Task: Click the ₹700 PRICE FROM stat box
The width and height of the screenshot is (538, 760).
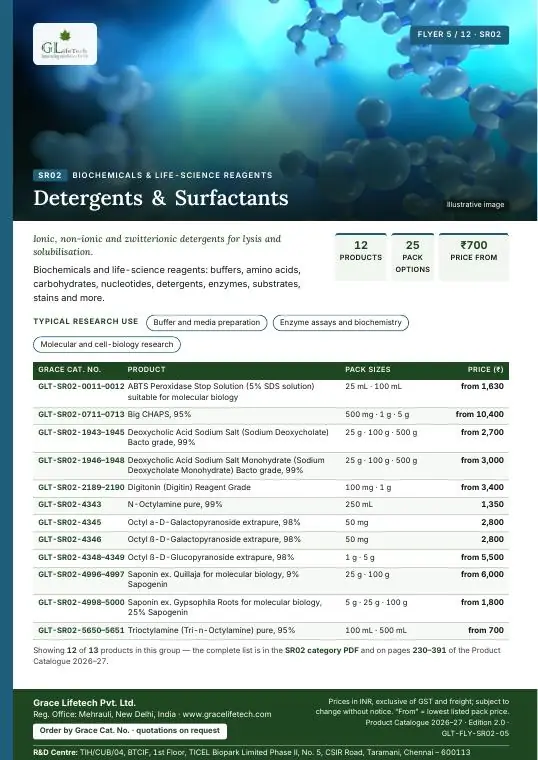Action: tap(474, 257)
